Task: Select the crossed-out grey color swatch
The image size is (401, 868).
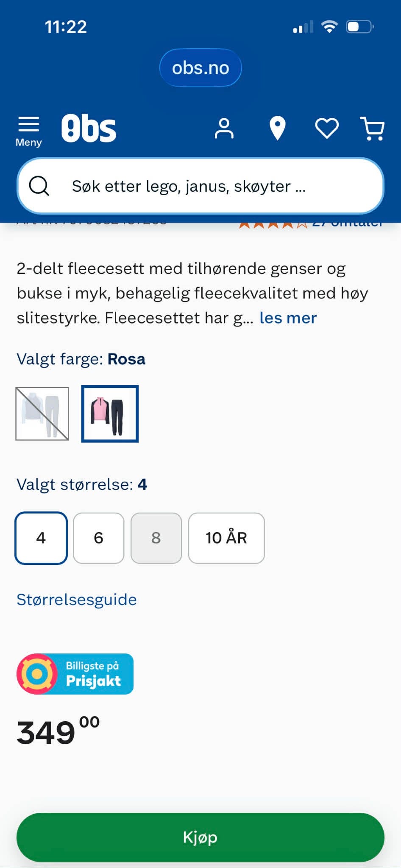Action: click(x=42, y=413)
